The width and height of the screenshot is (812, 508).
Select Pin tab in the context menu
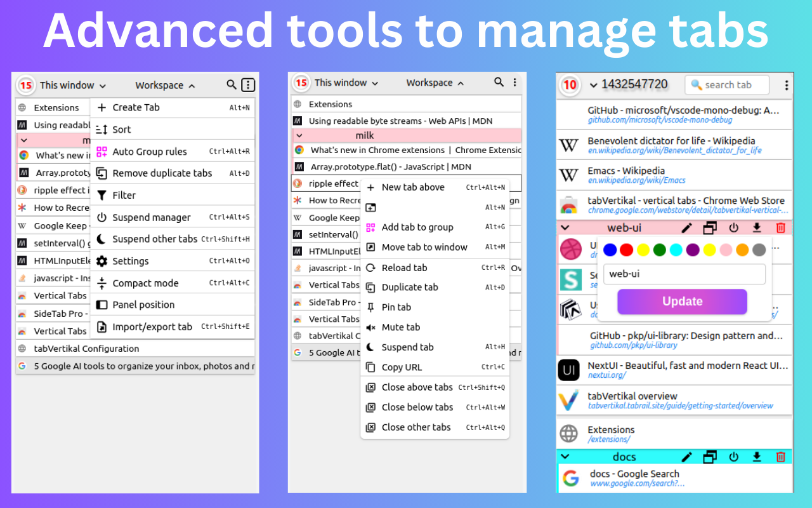[435, 307]
